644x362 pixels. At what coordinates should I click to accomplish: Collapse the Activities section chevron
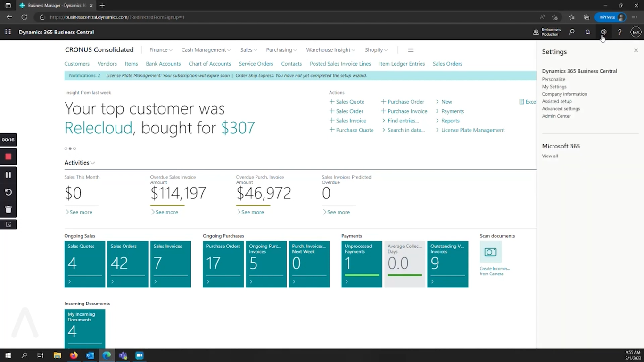93,163
